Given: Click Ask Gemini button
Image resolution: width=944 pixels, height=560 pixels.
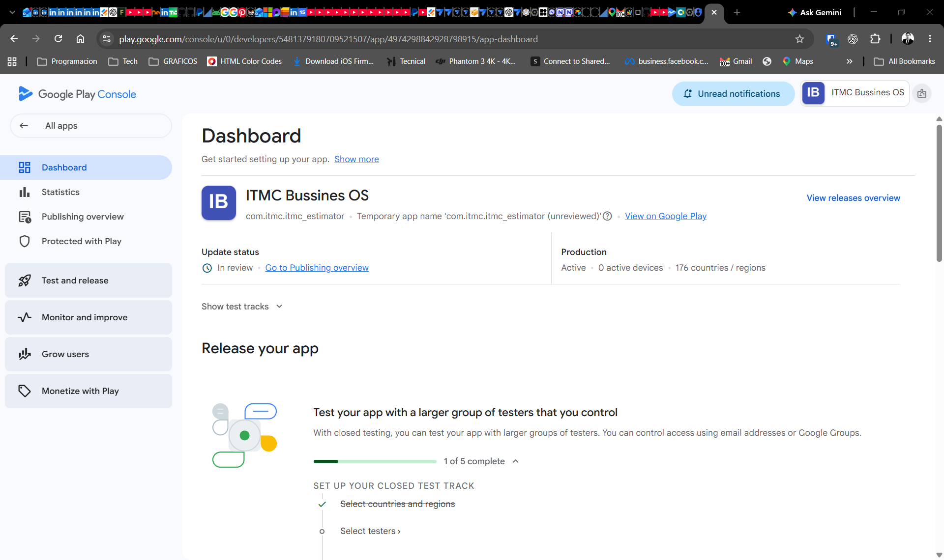Looking at the screenshot, I should 814,12.
